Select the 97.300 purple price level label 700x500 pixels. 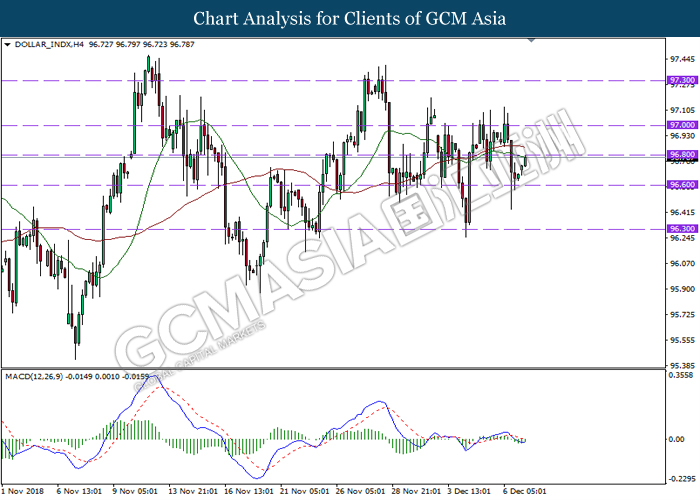(x=682, y=80)
